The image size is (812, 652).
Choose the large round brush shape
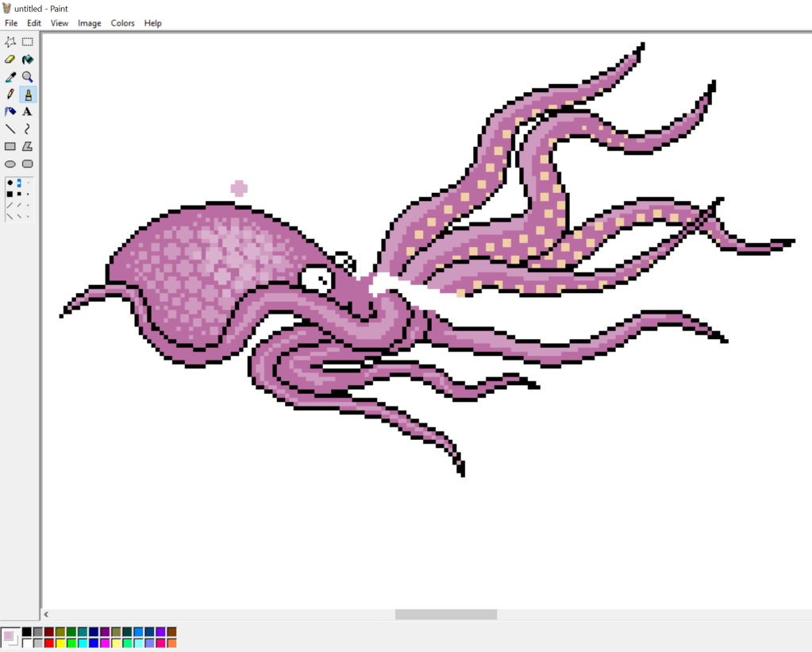10,183
